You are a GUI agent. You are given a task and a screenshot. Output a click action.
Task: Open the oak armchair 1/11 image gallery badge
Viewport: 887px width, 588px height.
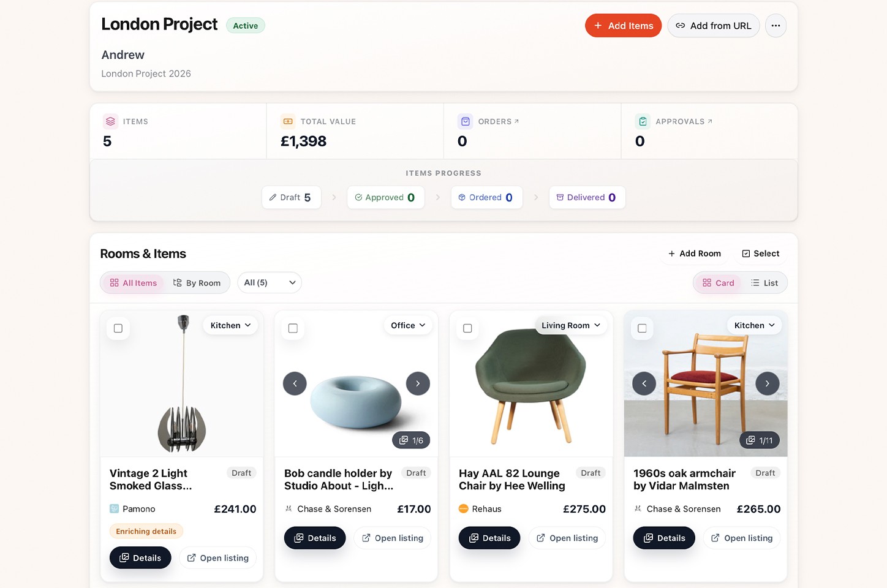point(760,440)
